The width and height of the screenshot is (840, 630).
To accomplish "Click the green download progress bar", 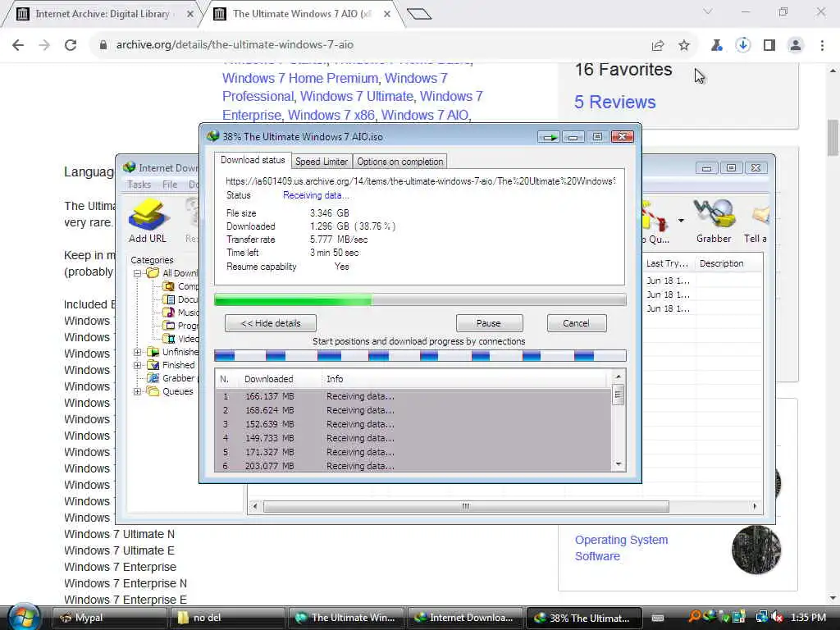I will [420, 299].
